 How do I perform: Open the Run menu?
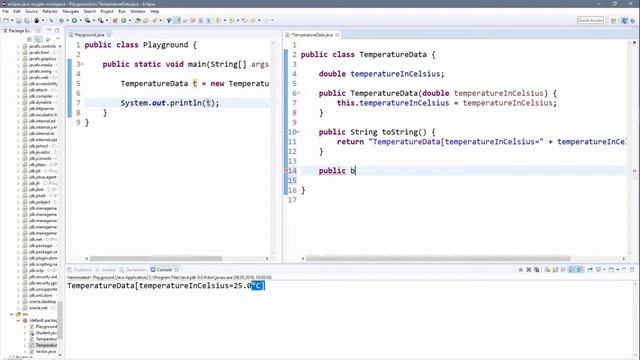tap(122, 11)
